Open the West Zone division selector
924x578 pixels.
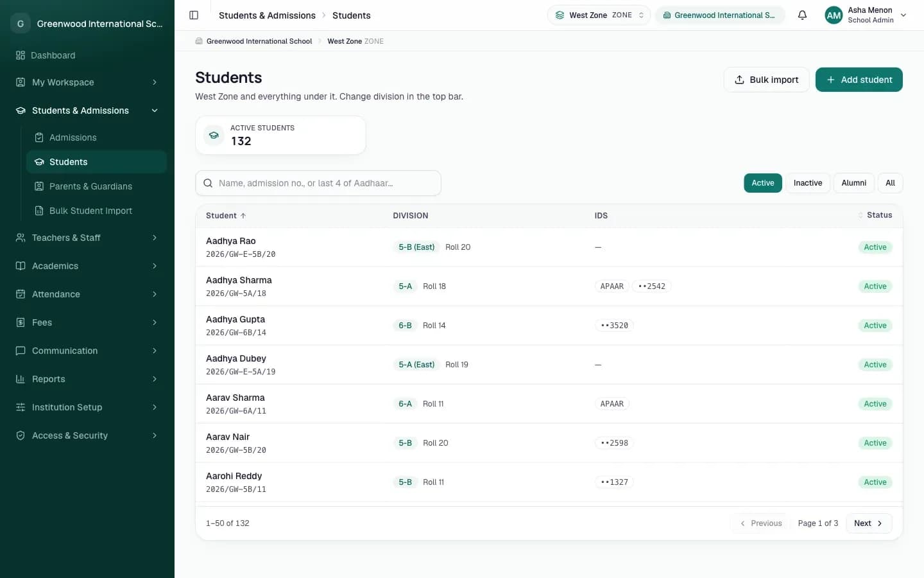click(x=599, y=15)
